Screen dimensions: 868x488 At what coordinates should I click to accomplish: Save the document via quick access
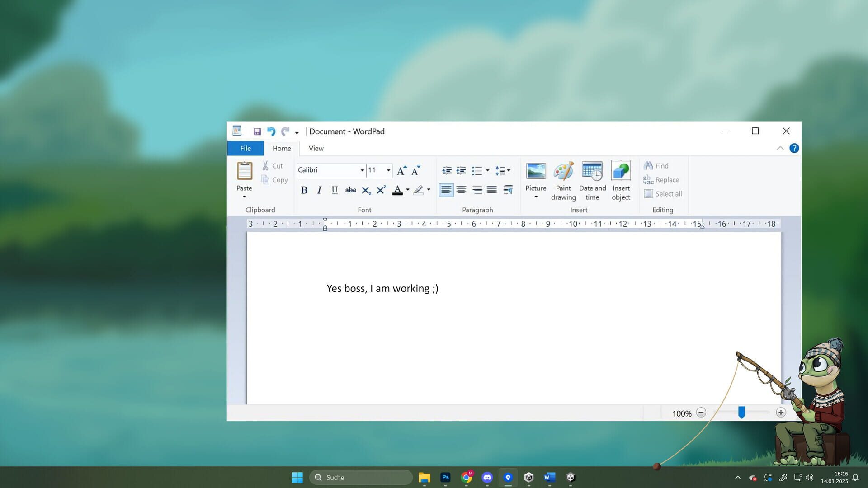point(258,131)
